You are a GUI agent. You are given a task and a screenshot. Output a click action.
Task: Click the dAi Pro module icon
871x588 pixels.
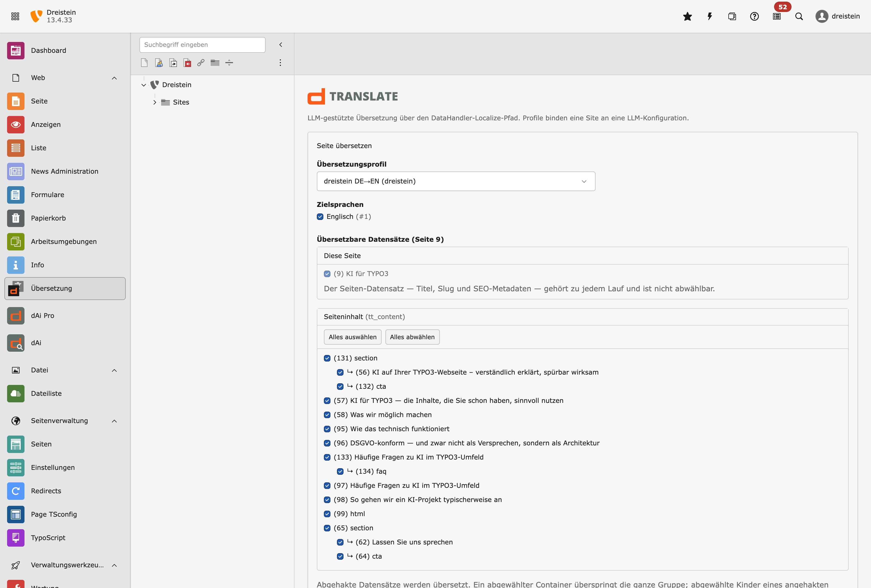16,316
